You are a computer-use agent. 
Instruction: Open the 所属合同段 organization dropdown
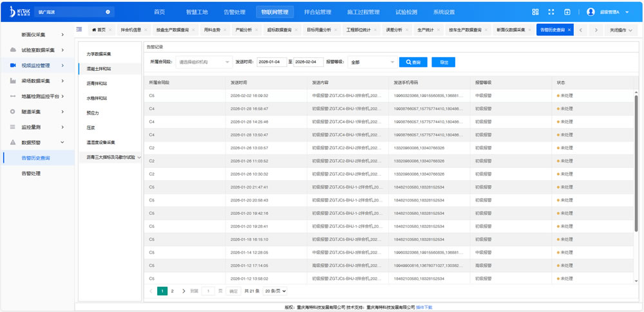point(204,62)
